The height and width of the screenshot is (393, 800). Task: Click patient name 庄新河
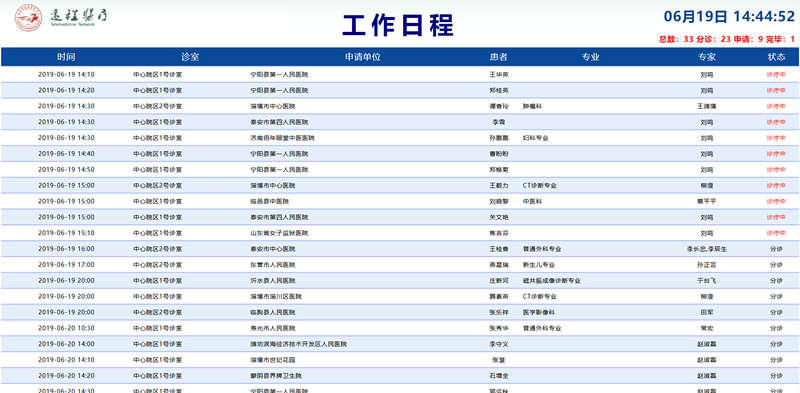click(x=499, y=281)
